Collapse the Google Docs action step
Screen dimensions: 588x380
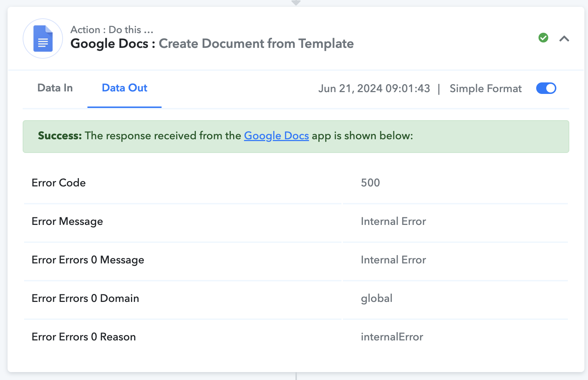tap(564, 39)
